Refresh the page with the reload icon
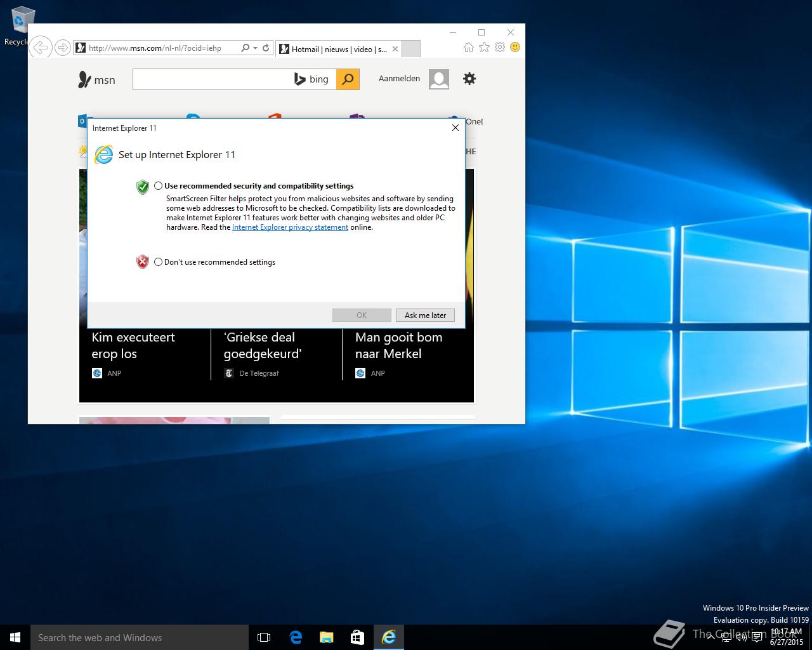 pyautogui.click(x=266, y=48)
